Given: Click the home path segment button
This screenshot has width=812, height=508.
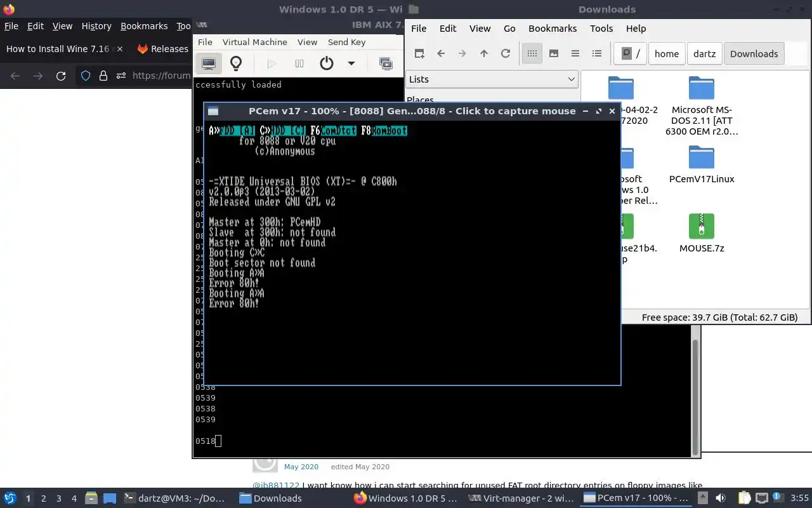Looking at the screenshot, I should pos(667,53).
